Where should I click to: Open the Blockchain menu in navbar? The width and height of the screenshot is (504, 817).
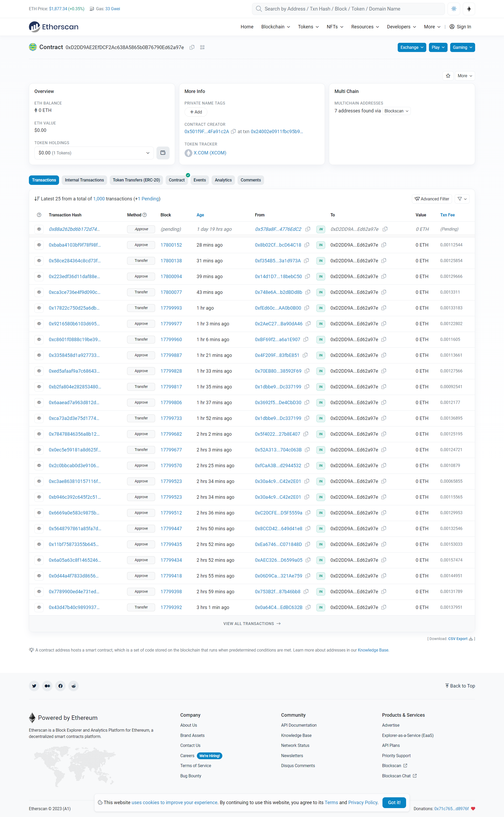coord(275,27)
